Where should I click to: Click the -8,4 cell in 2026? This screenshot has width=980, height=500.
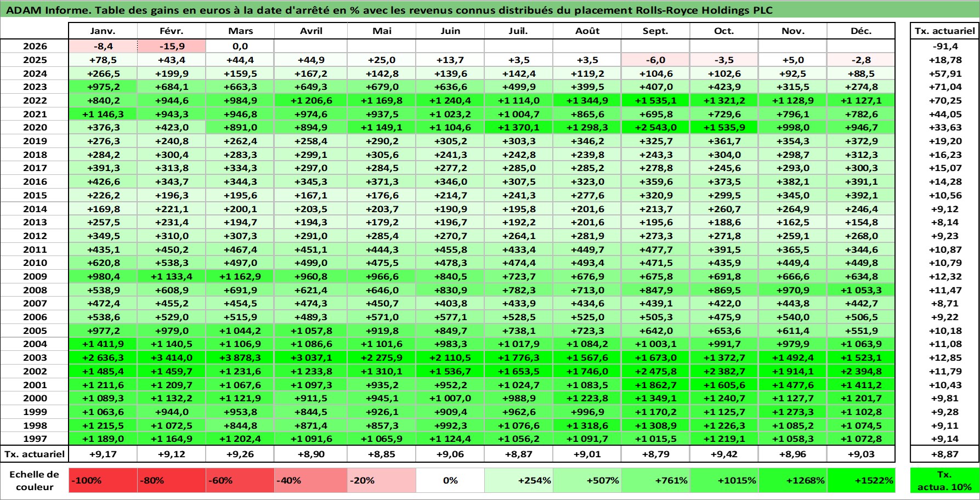tap(103, 46)
